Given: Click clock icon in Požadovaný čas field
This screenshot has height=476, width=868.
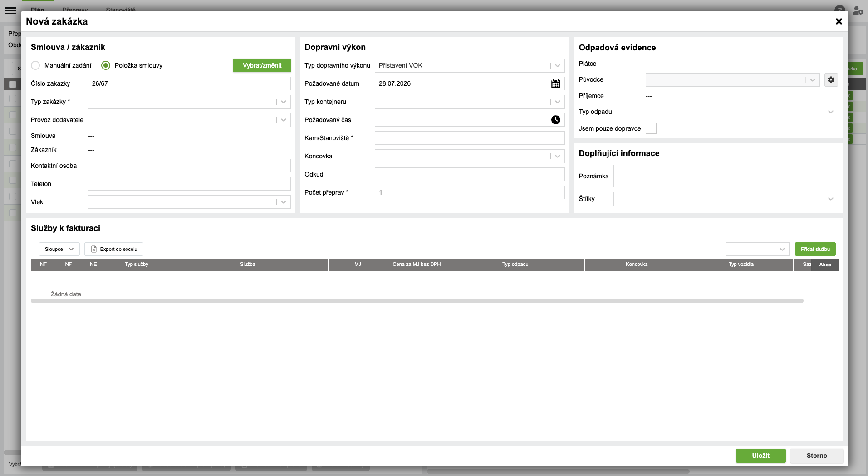Looking at the screenshot, I should click(x=556, y=120).
